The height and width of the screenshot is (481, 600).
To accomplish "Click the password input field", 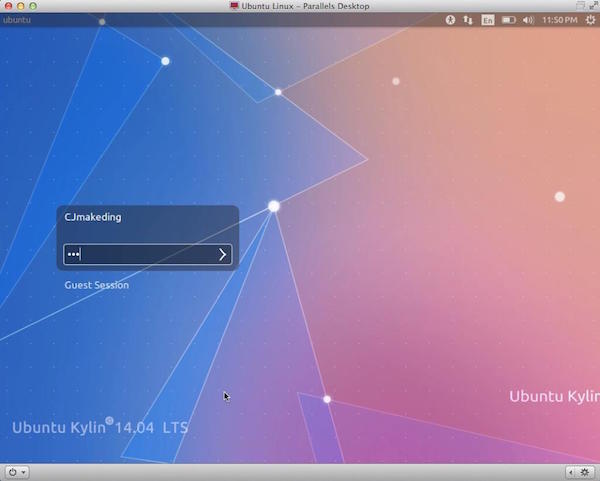I will click(148, 254).
